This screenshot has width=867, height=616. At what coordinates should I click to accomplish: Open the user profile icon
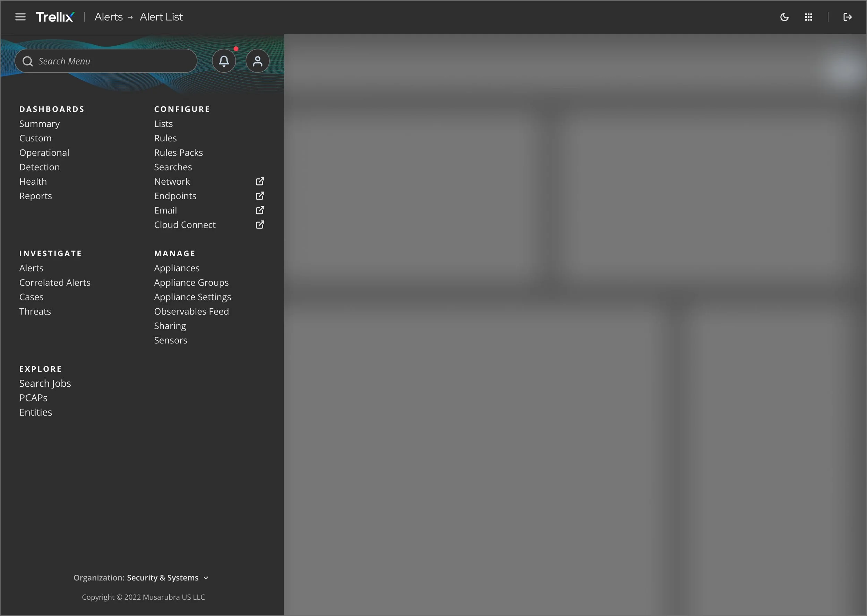[257, 61]
